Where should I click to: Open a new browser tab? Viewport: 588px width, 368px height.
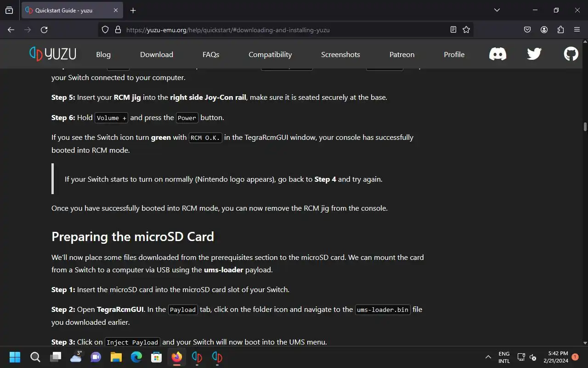pyautogui.click(x=133, y=10)
